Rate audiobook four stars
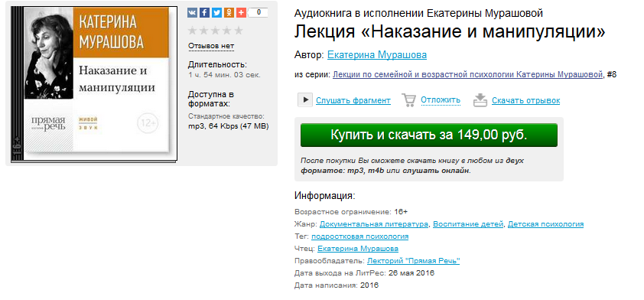Image resolution: width=644 pixels, height=300 pixels. coord(226,31)
